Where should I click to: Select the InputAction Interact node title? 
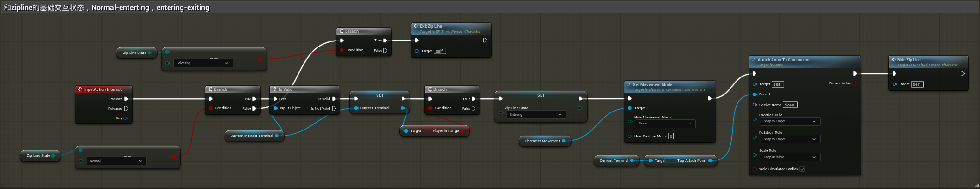pos(103,89)
